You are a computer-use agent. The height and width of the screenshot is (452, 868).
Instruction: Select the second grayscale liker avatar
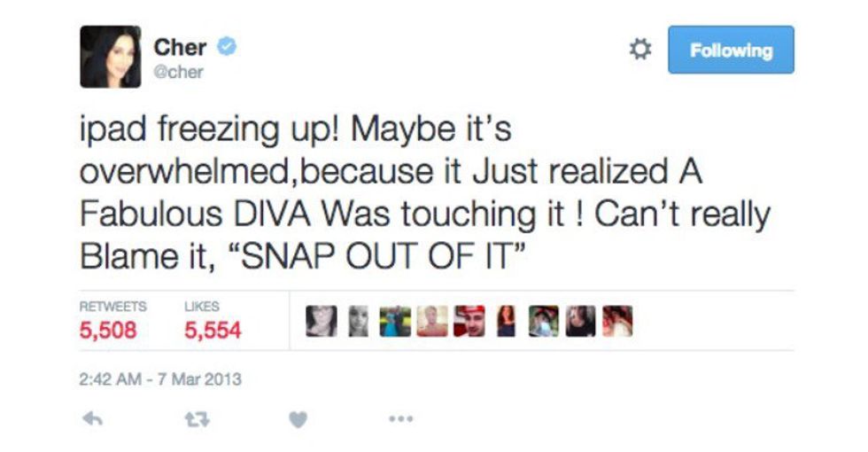click(x=359, y=321)
